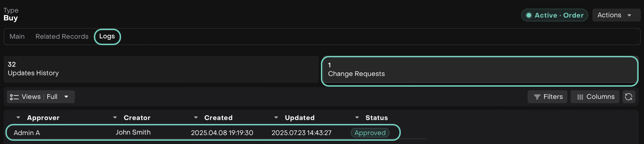Click the Status column arrow
Screen dimensions: 644x144
pos(357,117)
